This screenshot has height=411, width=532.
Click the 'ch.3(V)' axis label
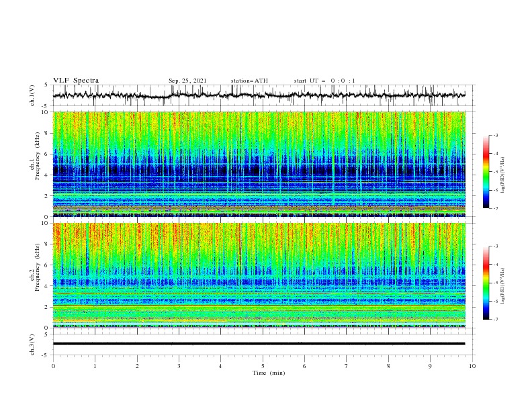tap(32, 345)
